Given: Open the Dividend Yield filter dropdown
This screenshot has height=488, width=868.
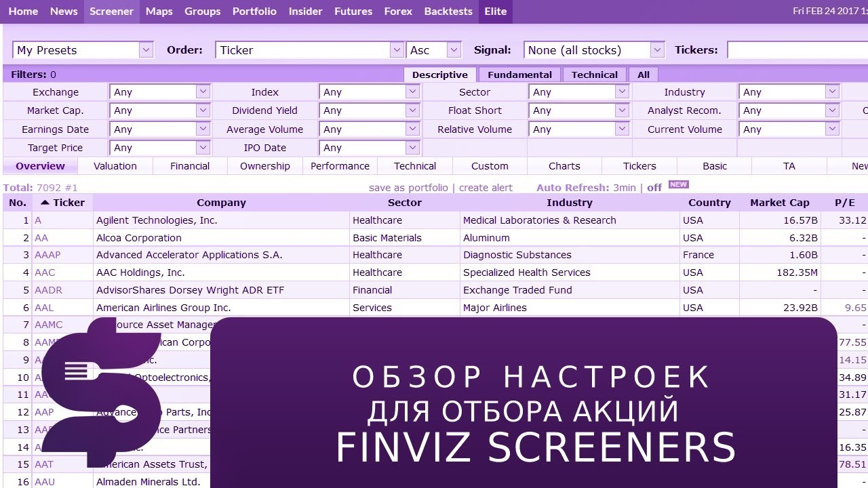Looking at the screenshot, I should tap(370, 110).
